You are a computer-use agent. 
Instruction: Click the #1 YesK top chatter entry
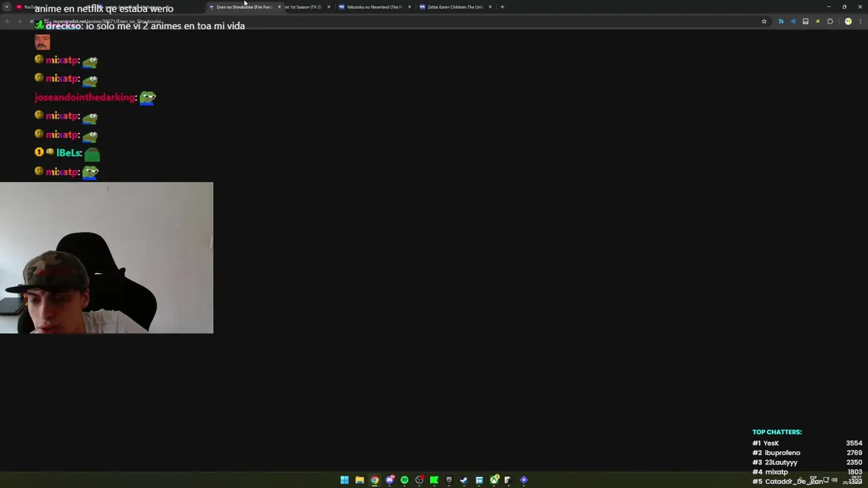(x=766, y=443)
